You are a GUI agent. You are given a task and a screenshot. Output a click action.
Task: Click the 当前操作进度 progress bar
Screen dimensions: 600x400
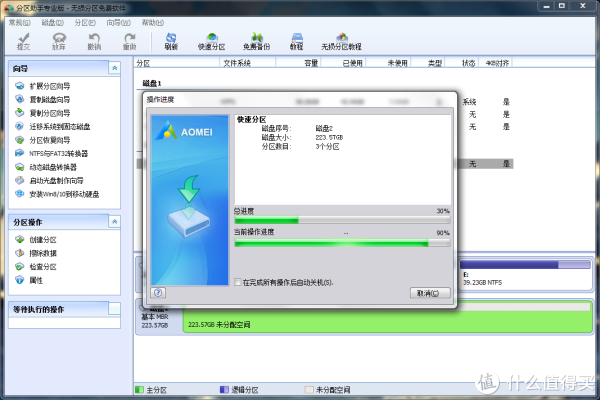pyautogui.click(x=342, y=243)
